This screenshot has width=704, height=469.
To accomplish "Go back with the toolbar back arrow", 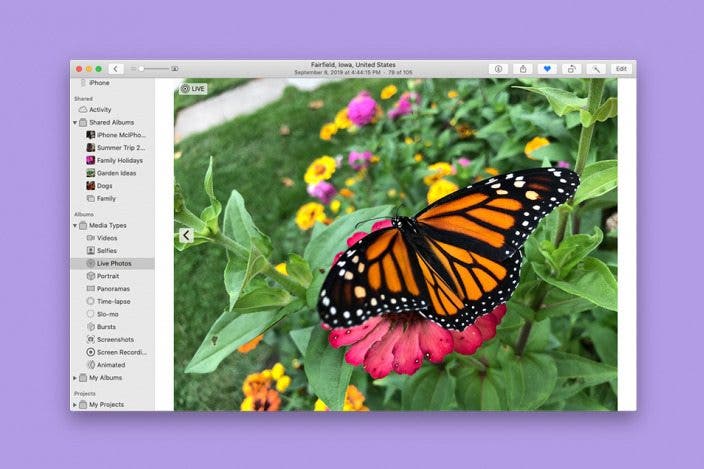I will click(x=116, y=69).
